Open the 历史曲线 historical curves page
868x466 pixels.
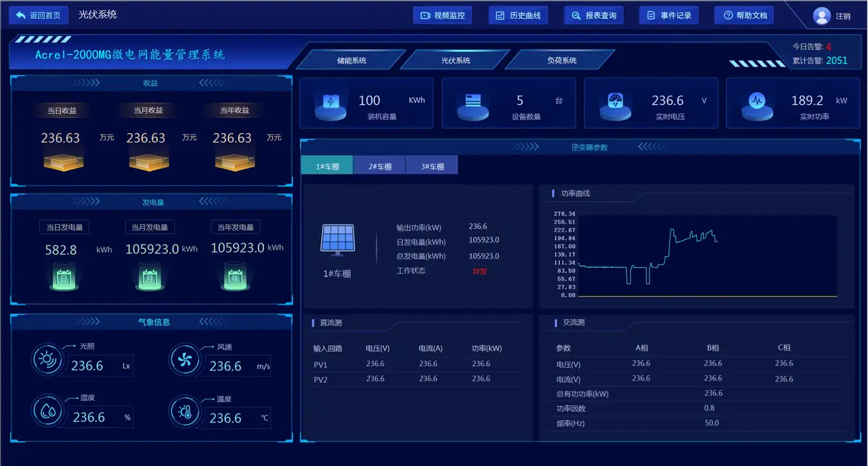pos(518,14)
